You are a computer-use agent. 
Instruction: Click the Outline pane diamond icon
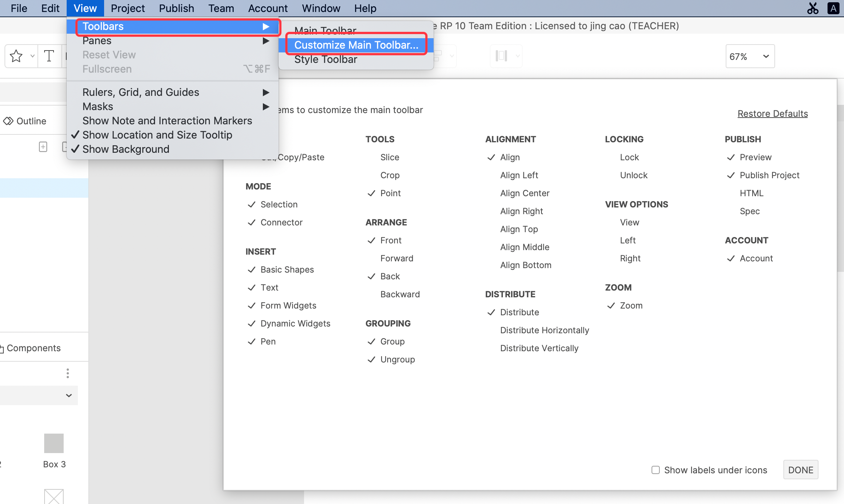(8, 121)
